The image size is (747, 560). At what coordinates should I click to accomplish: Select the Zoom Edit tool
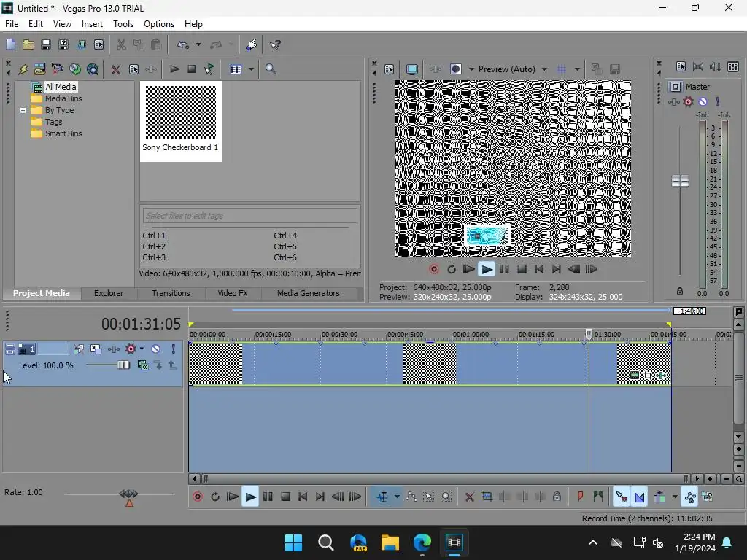(446, 497)
